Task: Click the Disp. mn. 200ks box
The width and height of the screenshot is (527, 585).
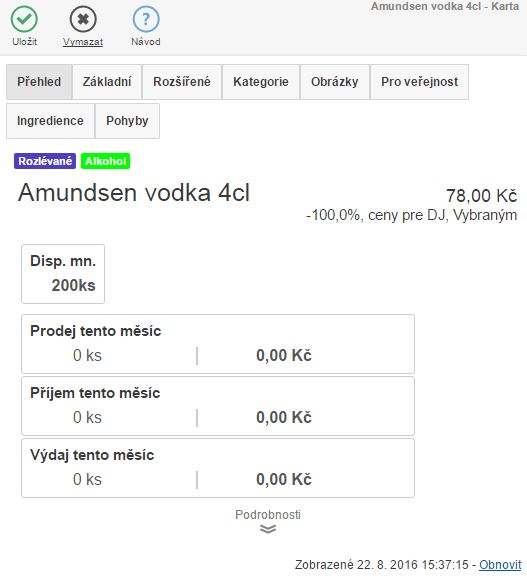Action: tap(63, 274)
